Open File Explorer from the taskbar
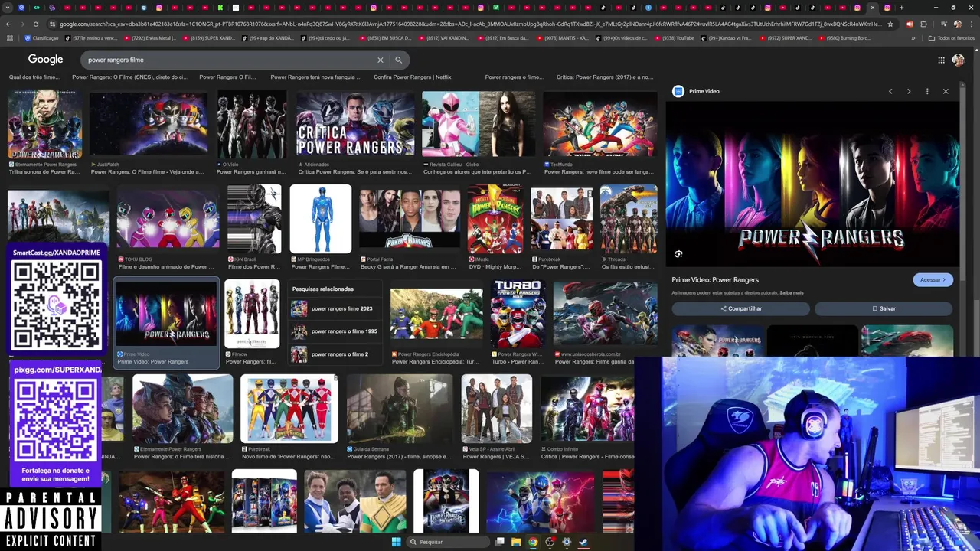Image resolution: width=980 pixels, height=551 pixels. click(x=517, y=542)
